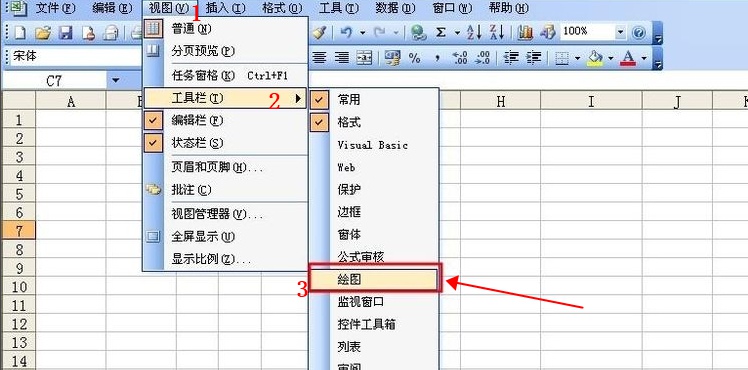The height and width of the screenshot is (370, 748).
Task: Sort ascending with the A-Z icon
Action: 474,32
